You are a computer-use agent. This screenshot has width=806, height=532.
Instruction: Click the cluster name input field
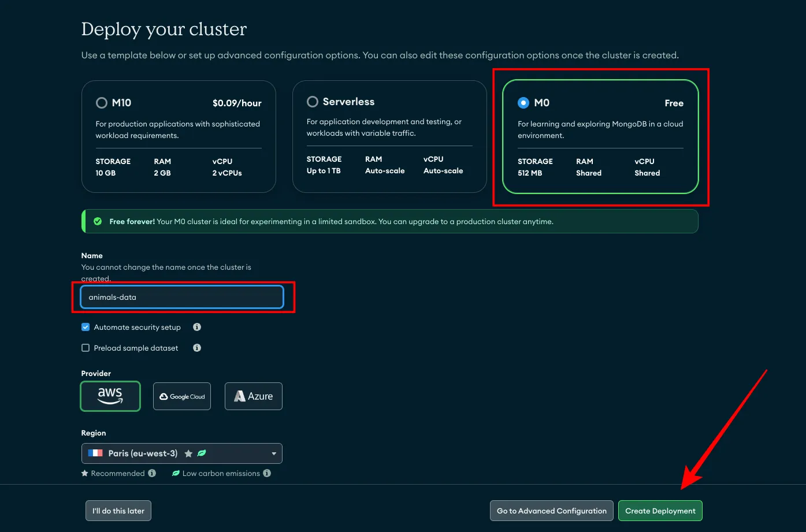[182, 297]
